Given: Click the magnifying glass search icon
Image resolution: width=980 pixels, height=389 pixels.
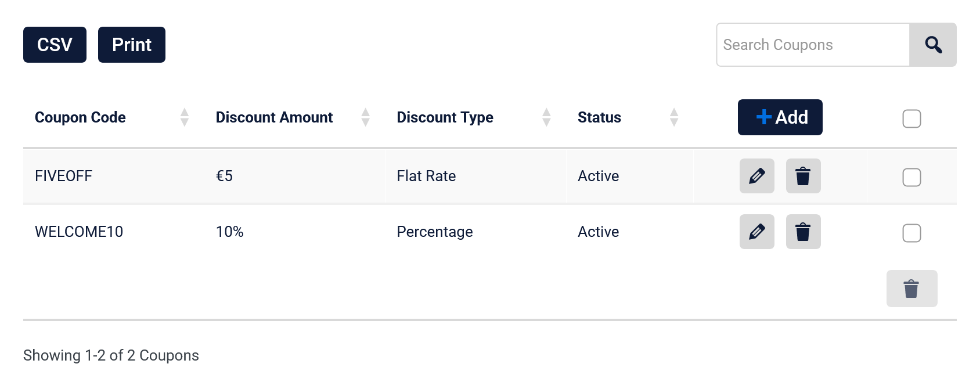Looking at the screenshot, I should click(933, 45).
